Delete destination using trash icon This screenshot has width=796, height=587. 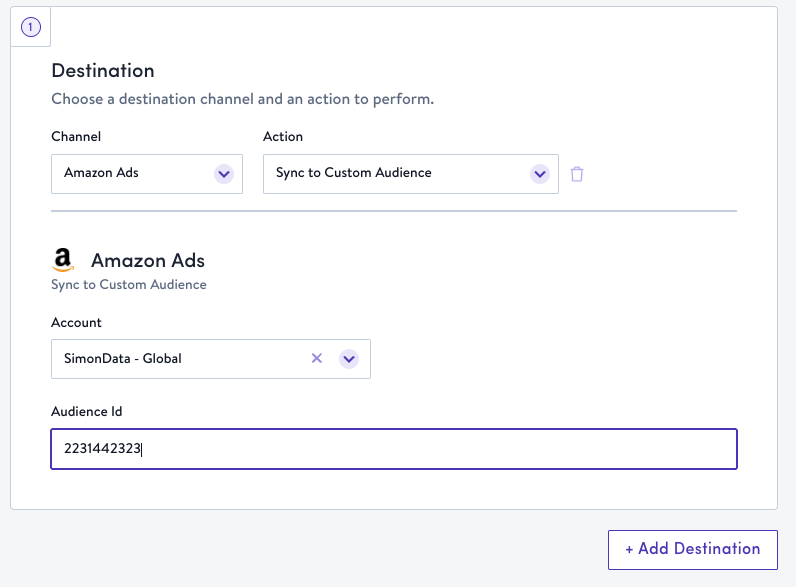(577, 174)
